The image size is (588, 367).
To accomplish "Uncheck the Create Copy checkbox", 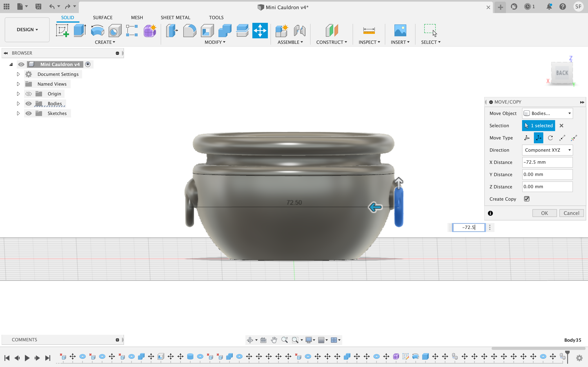I will (x=527, y=199).
